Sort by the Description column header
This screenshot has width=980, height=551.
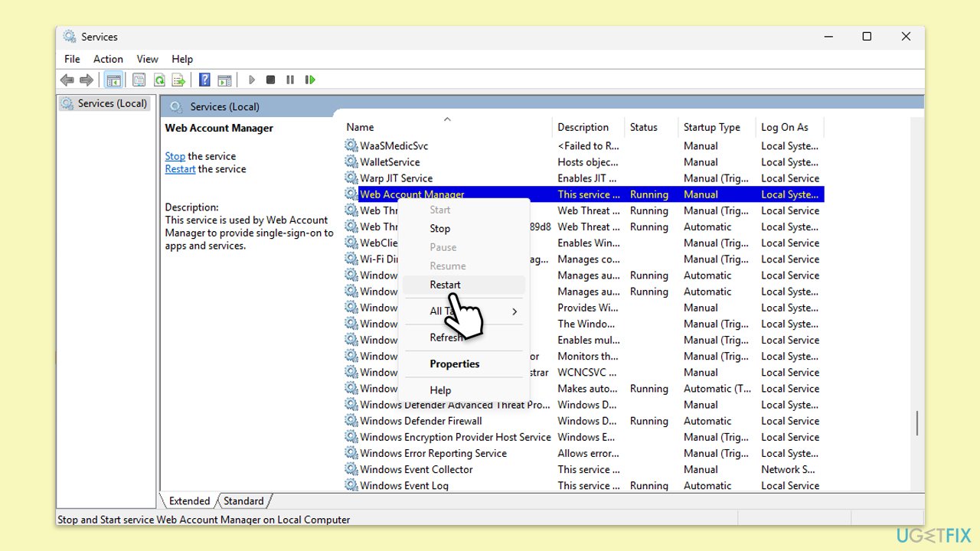[x=589, y=127]
